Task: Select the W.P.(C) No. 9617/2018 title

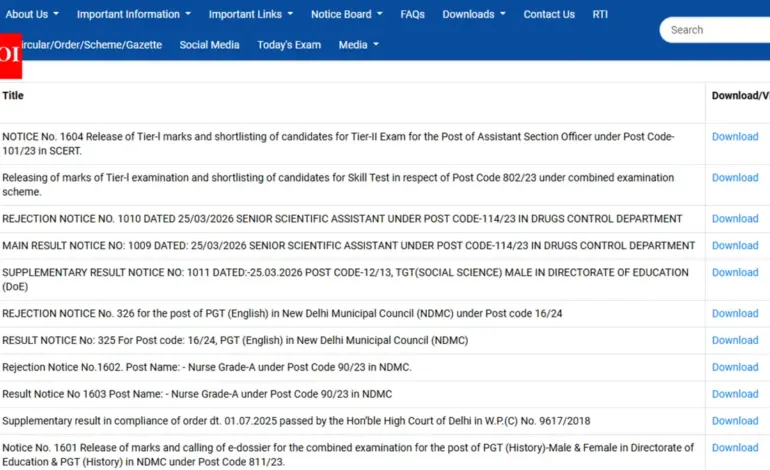Action: pyautogui.click(x=296, y=421)
